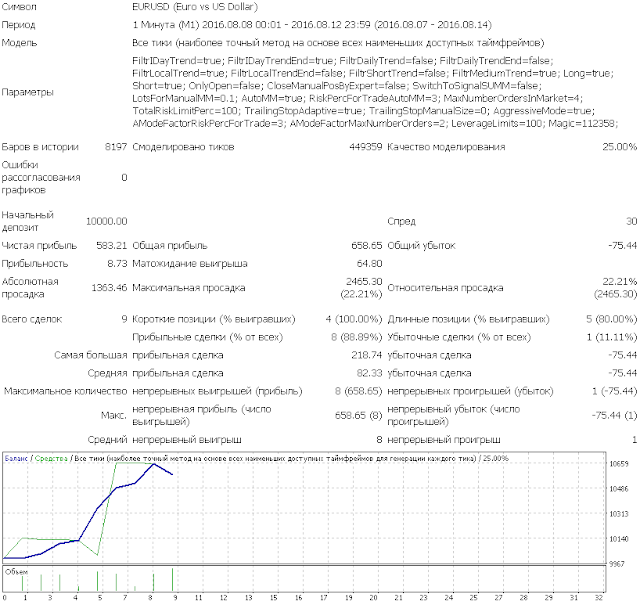Click the absolute drawdown value '1363.46'
The width and height of the screenshot is (640, 605).
[x=109, y=288]
